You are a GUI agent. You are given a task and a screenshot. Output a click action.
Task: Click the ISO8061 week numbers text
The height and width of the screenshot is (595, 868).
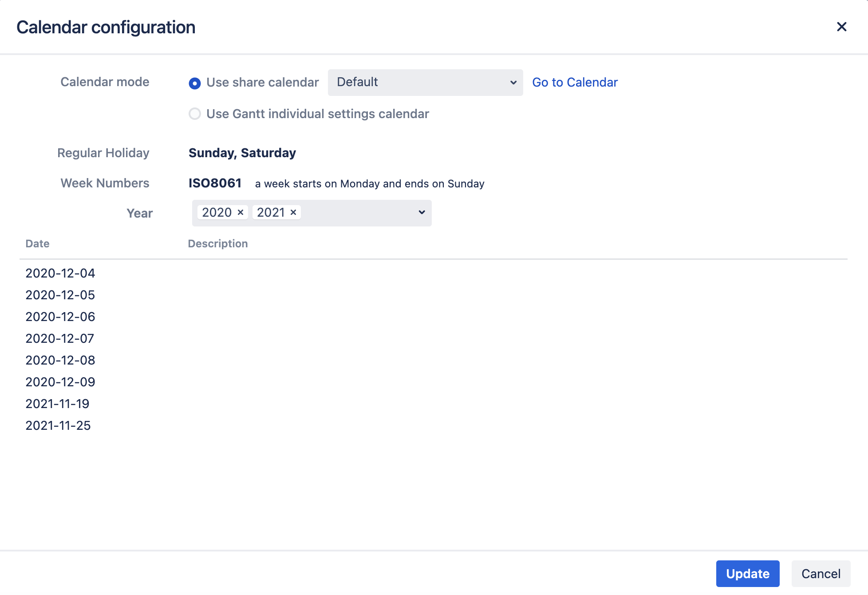click(215, 183)
